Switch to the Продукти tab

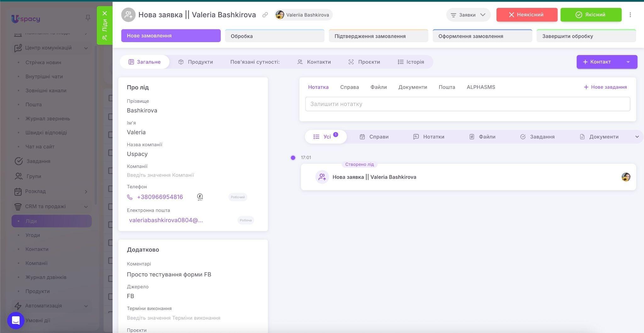pyautogui.click(x=196, y=62)
